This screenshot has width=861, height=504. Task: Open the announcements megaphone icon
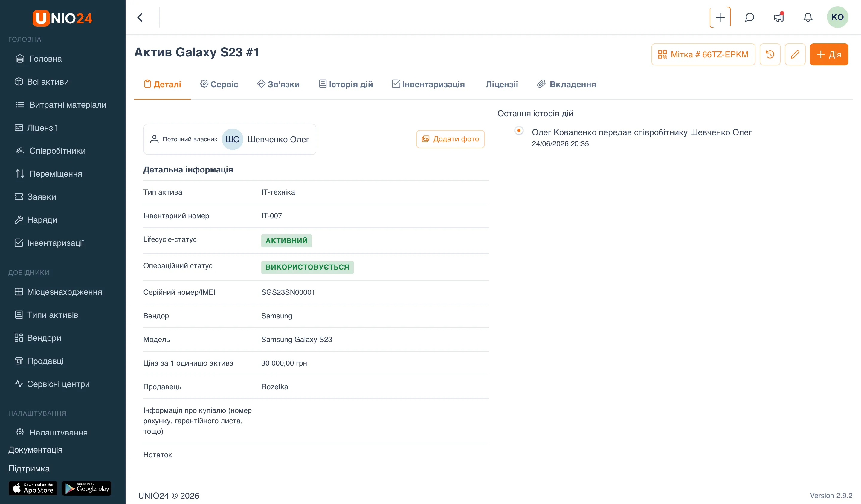[779, 17]
